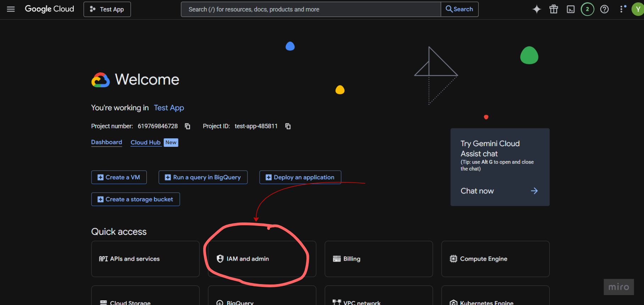
Task: Click the IAM shield icon
Action: click(x=220, y=259)
